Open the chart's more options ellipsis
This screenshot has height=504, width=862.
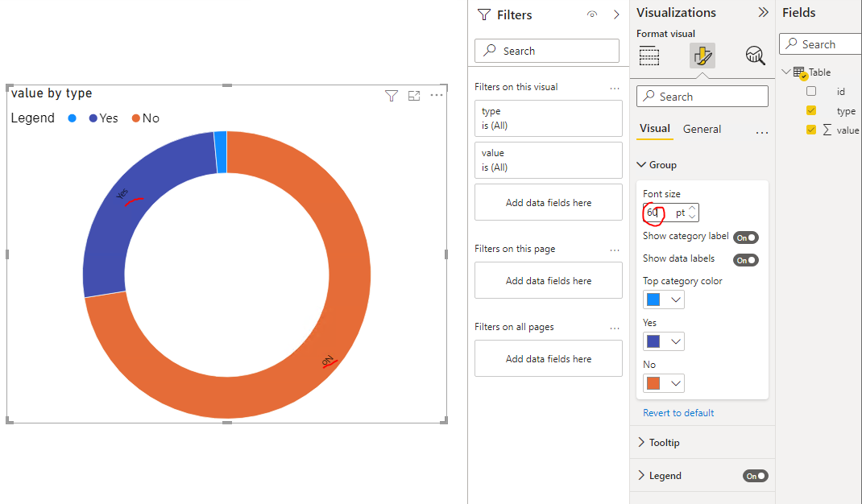(437, 96)
